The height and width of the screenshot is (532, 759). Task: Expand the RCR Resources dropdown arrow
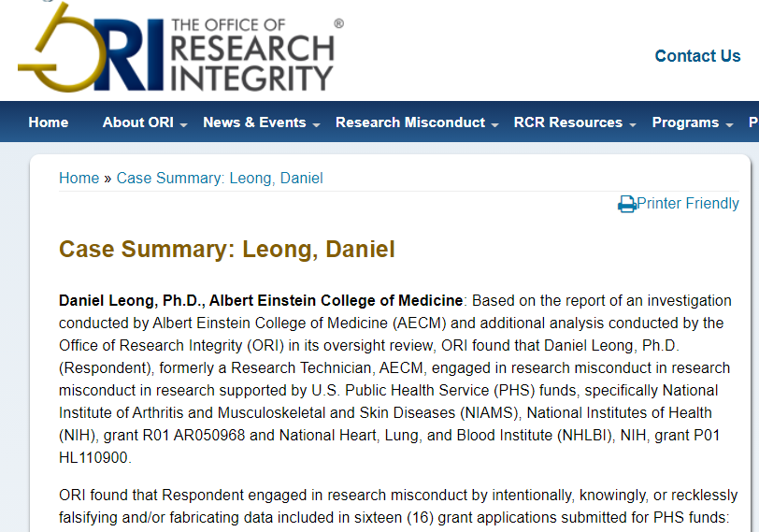[x=633, y=124]
